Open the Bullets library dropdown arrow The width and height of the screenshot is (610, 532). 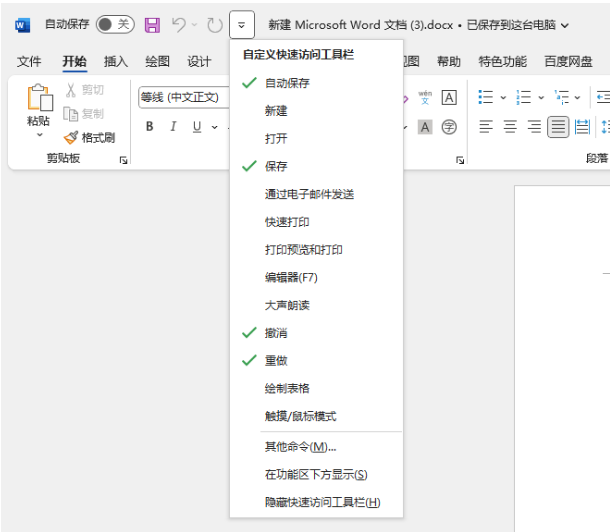coord(503,98)
